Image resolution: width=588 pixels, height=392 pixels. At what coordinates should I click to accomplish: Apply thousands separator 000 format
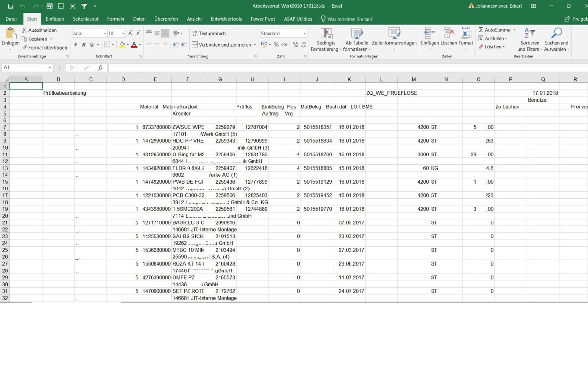coord(284,45)
